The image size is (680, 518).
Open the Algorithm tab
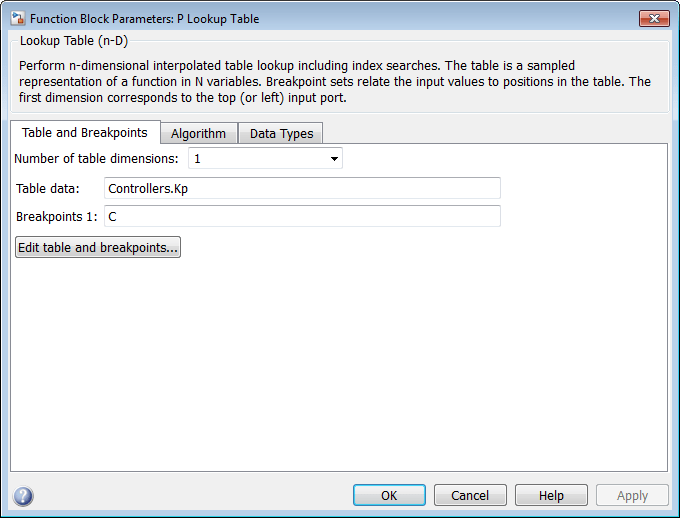(x=198, y=134)
